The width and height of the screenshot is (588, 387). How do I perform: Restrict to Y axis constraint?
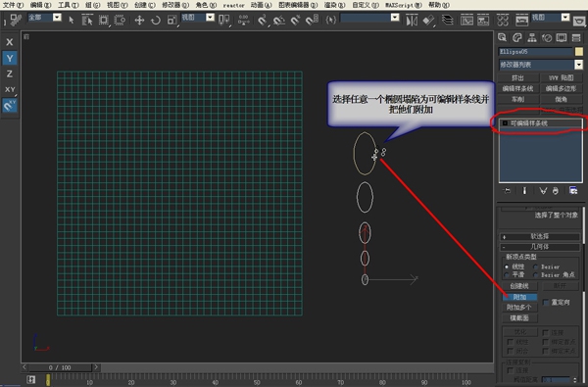(10, 58)
